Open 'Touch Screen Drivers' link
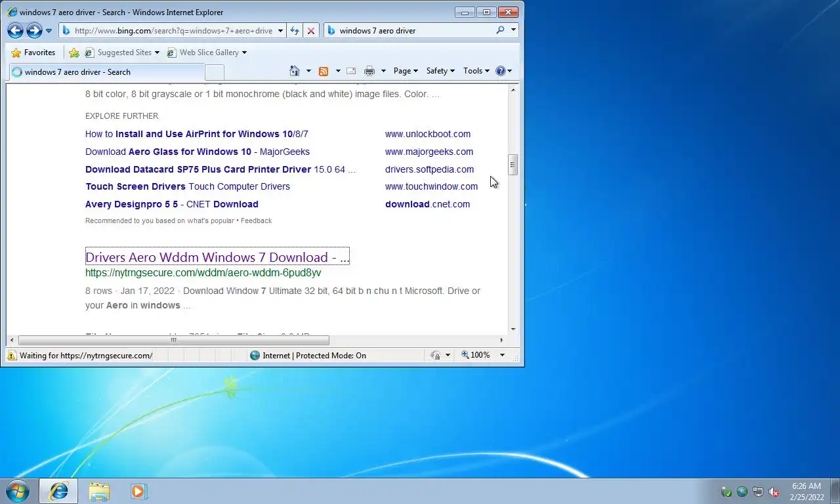This screenshot has width=840, height=504. (188, 186)
